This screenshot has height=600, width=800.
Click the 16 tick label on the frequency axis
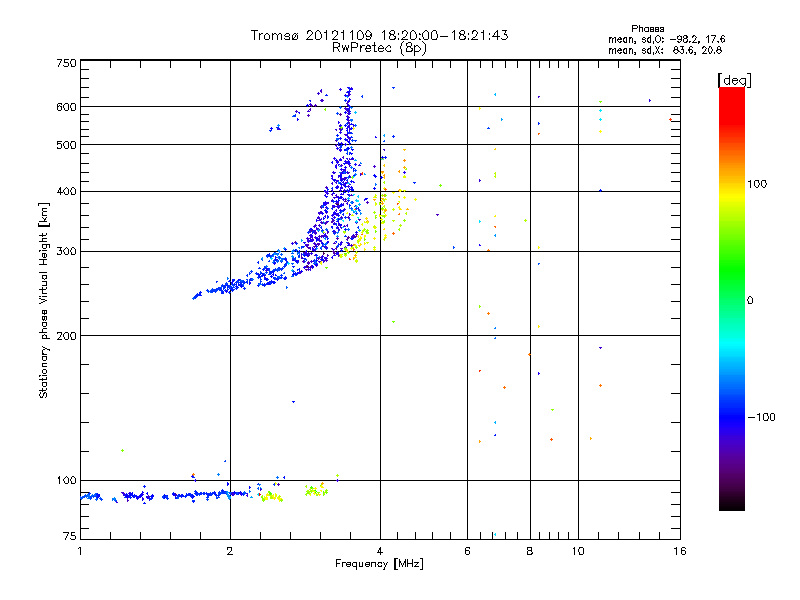point(680,551)
